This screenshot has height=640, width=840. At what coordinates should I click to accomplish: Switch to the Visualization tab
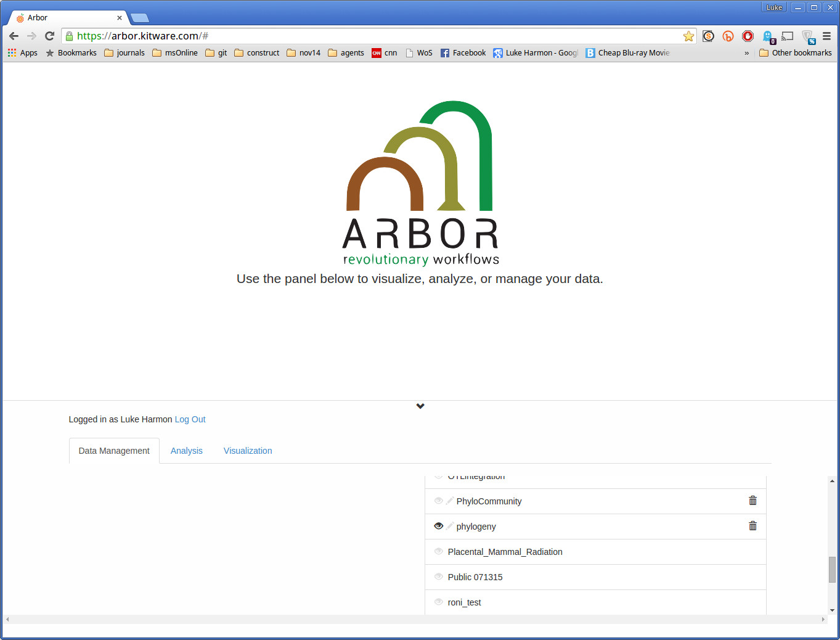(248, 451)
